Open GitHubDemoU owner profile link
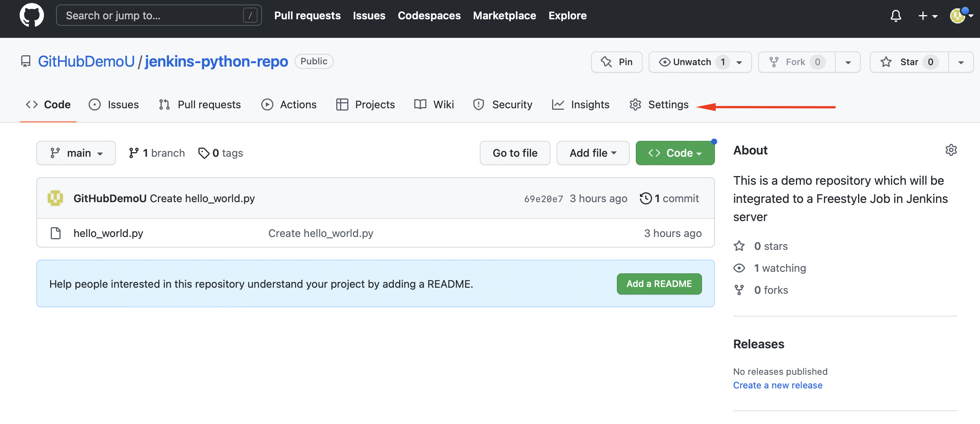 click(x=86, y=61)
